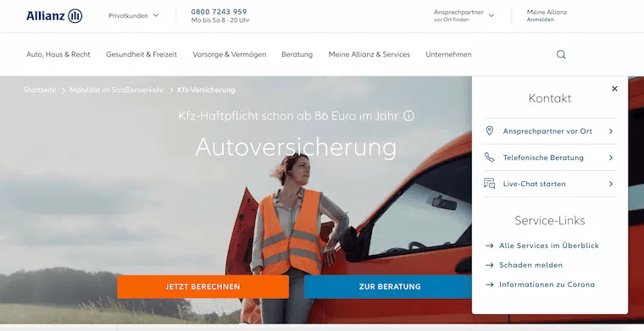Open Informationen zu Corona link
Viewport: 644px width, 331px height.
click(x=547, y=284)
